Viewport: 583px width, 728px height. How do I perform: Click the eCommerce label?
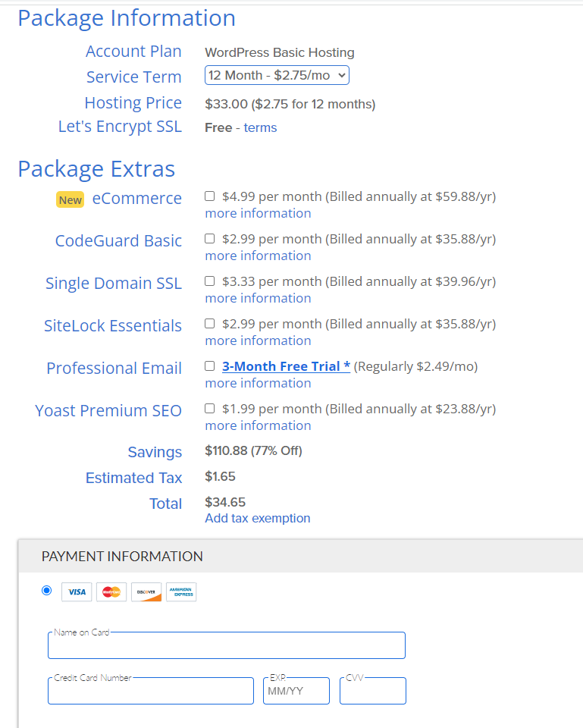137,198
